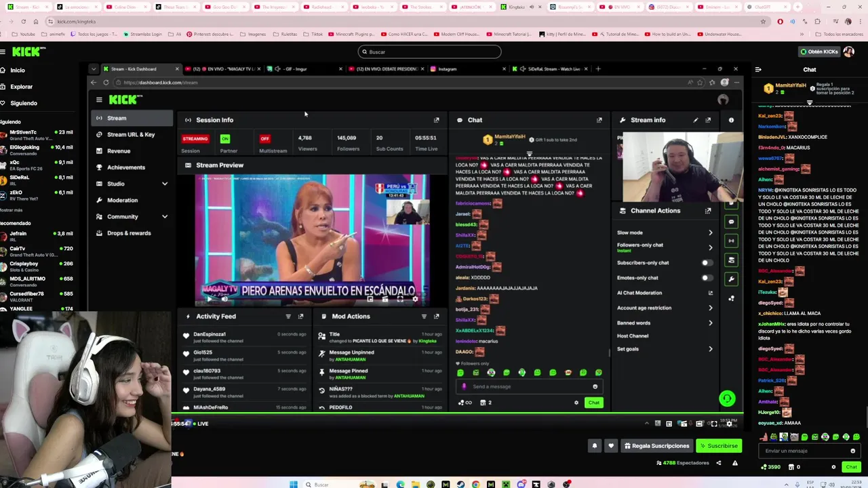Open the Youtube bookmark
The width and height of the screenshot is (868, 488).
(x=24, y=34)
